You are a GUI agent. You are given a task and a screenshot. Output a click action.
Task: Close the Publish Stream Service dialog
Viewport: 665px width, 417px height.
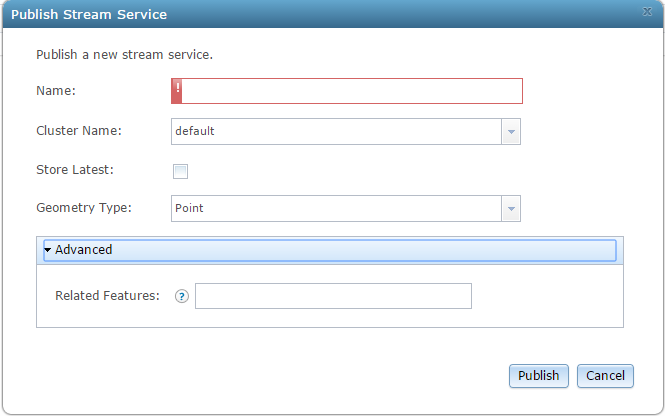click(647, 12)
